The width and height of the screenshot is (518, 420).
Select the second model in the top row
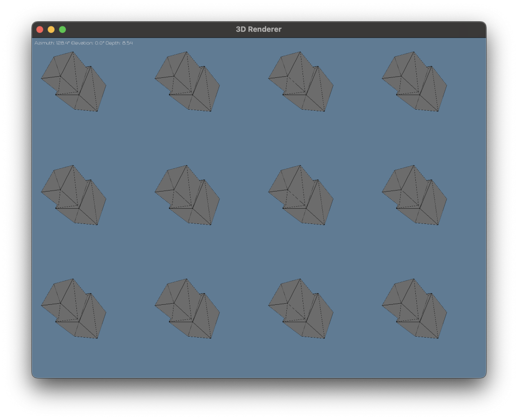(x=187, y=81)
